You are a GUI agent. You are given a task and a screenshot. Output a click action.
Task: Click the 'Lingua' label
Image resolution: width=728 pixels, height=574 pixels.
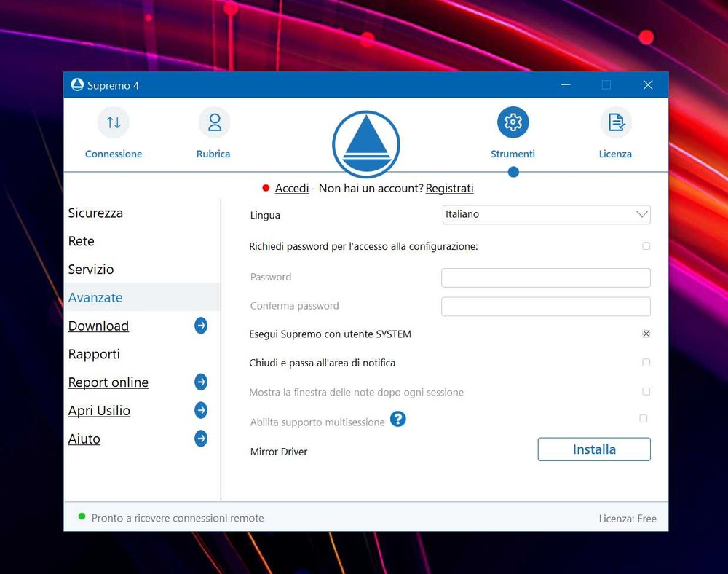(x=265, y=215)
